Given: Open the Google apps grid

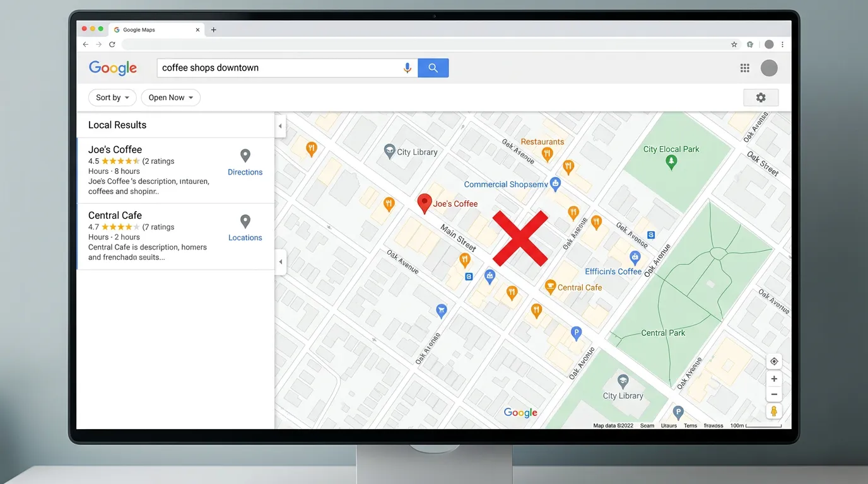Looking at the screenshot, I should coord(745,68).
